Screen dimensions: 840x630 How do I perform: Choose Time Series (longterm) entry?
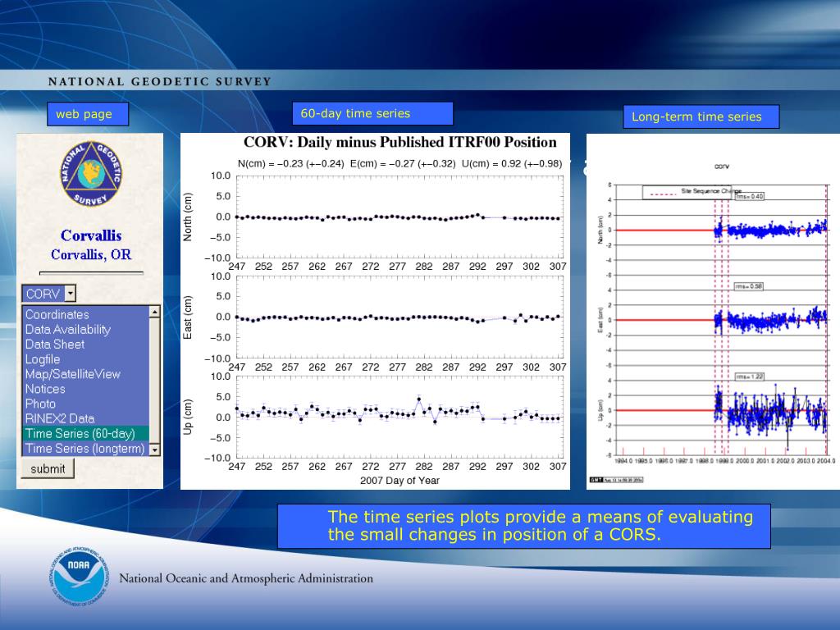(85, 449)
